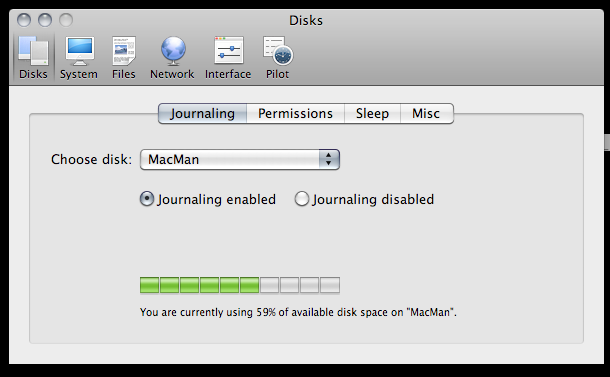This screenshot has width=610, height=377.
Task: Click the disk usage percentage text
Action: click(x=298, y=312)
